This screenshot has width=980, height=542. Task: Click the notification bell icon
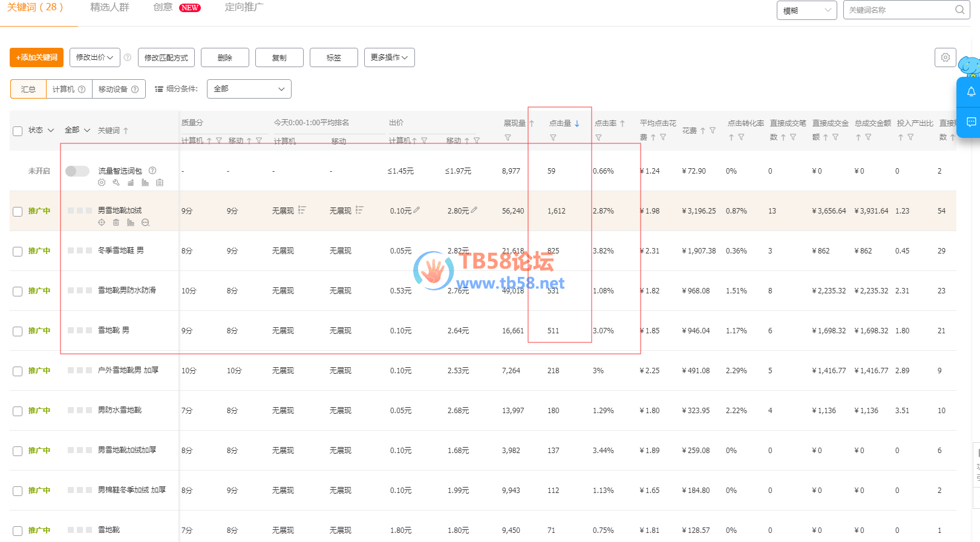[971, 92]
